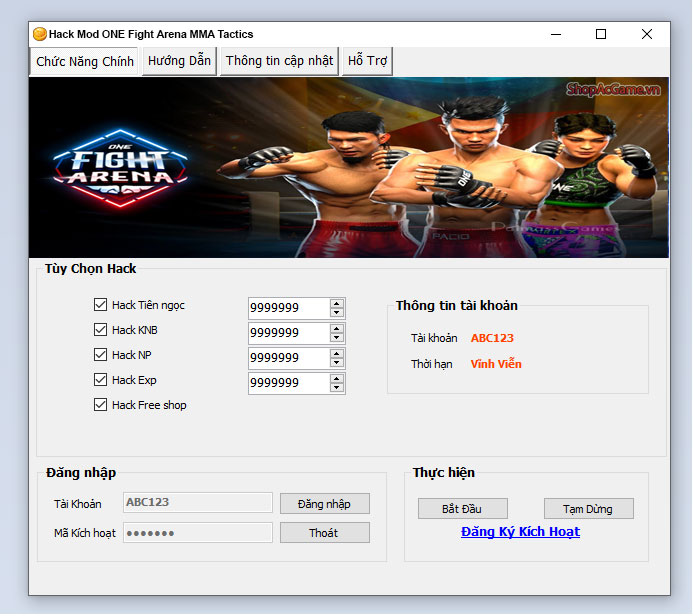The image size is (693, 616).
Task: Click the account name ABC123 in red
Action: (x=492, y=338)
